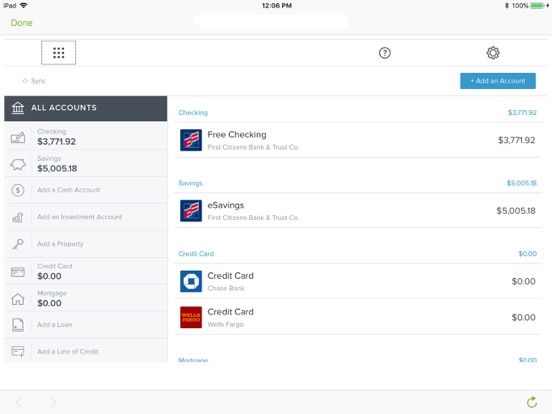This screenshot has width=552, height=414.
Task: Click the property key icon
Action: click(x=18, y=244)
